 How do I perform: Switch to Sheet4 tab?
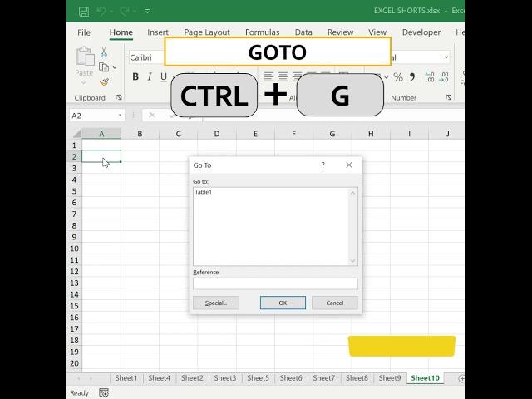coord(159,378)
